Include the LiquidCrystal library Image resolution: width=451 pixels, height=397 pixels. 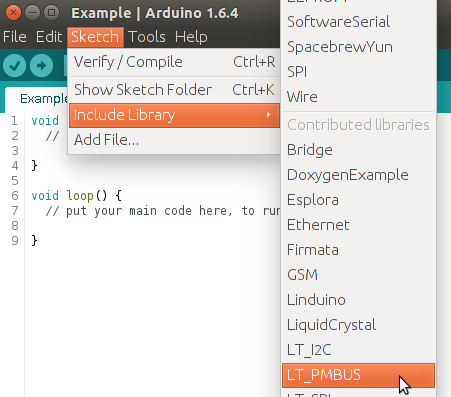point(358,325)
